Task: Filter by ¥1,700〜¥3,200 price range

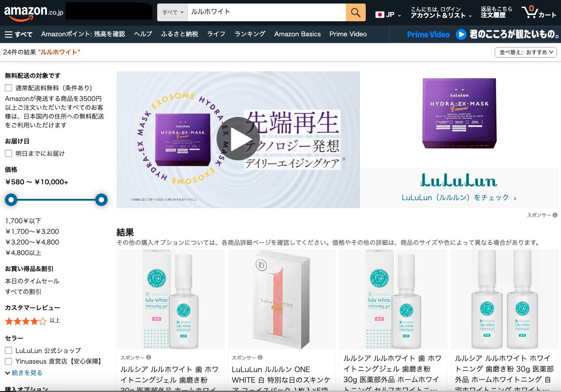Action: click(32, 231)
